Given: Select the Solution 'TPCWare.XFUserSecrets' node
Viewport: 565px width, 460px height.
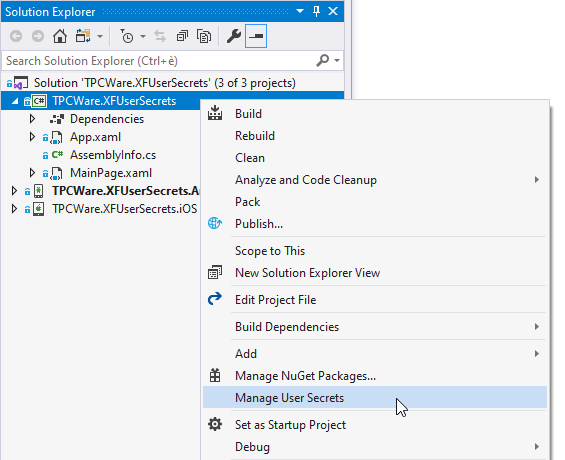Looking at the screenshot, I should click(165, 83).
